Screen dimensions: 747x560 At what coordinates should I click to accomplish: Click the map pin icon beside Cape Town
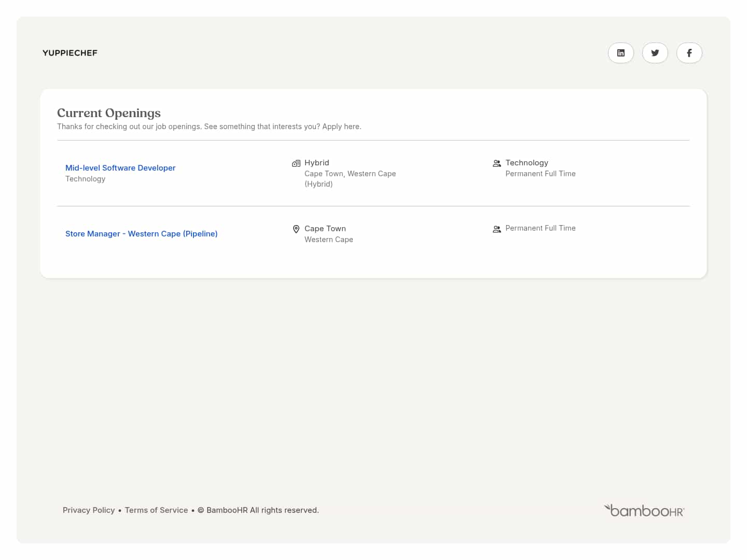tap(296, 229)
